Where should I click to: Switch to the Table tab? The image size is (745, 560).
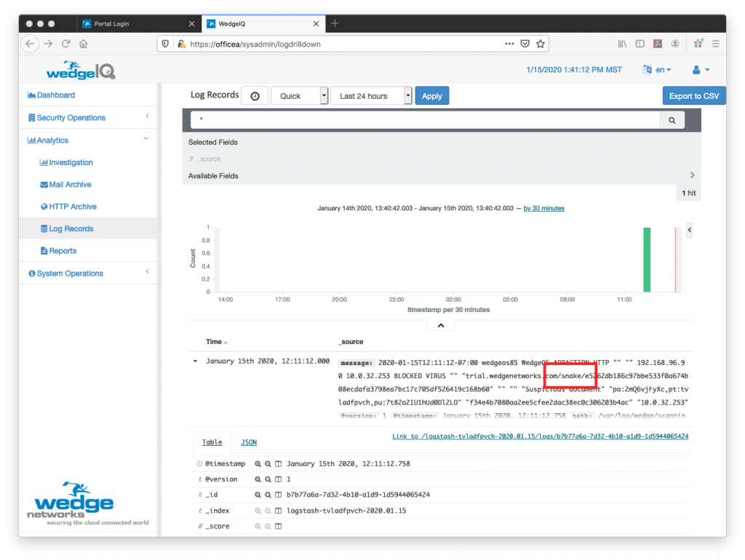(x=212, y=442)
